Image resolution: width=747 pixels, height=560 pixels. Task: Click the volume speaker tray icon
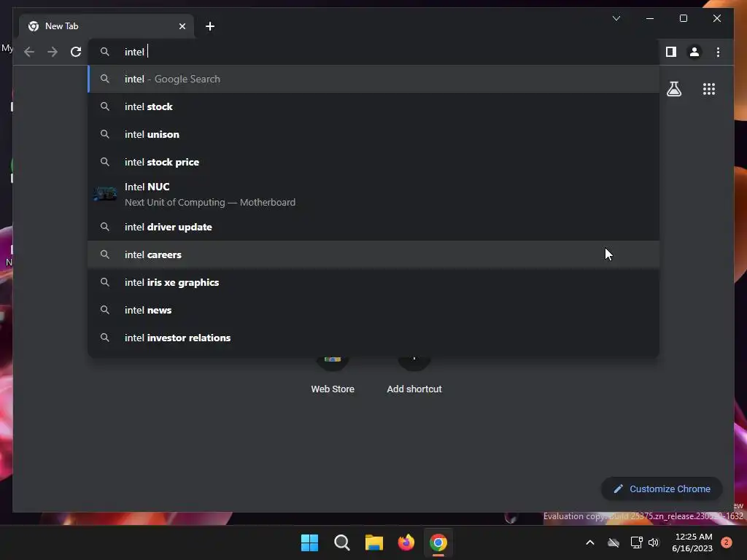click(654, 542)
